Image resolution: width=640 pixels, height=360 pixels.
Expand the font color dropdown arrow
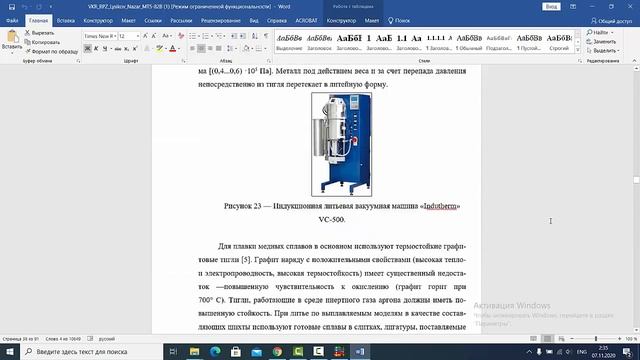pos(179,49)
